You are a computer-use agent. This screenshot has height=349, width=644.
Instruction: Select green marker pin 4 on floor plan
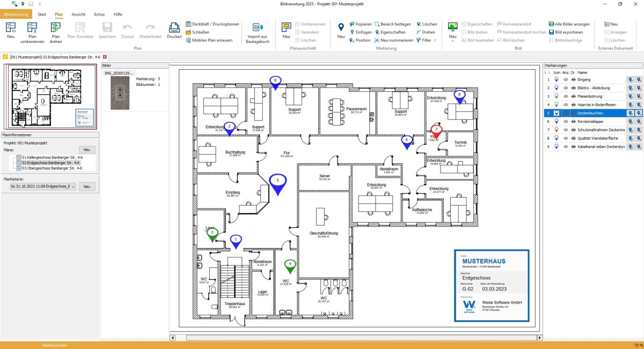290,266
